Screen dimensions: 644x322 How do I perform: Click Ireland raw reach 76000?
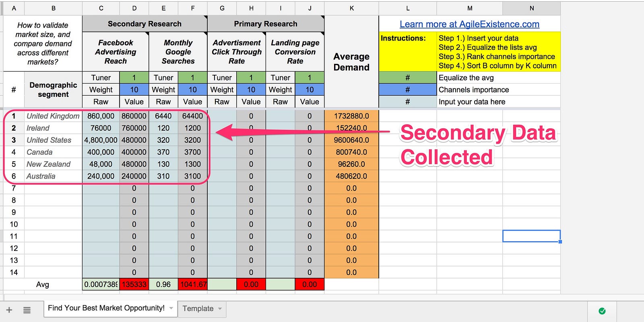coord(101,128)
